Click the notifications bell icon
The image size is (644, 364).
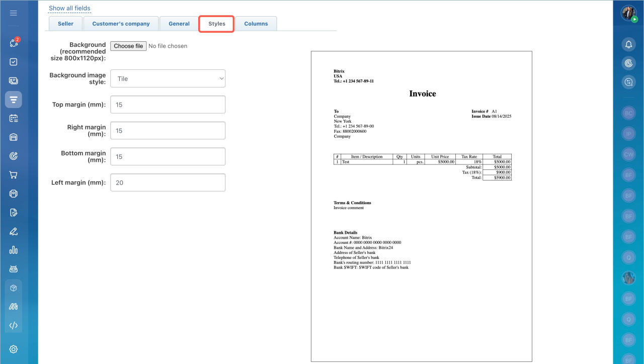coord(628,45)
